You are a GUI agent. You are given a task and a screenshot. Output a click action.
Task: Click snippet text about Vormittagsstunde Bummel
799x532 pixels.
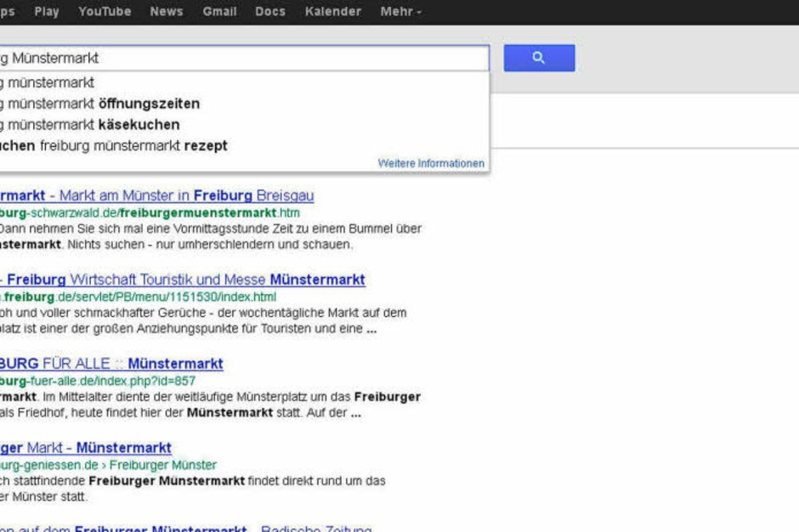[x=211, y=229]
